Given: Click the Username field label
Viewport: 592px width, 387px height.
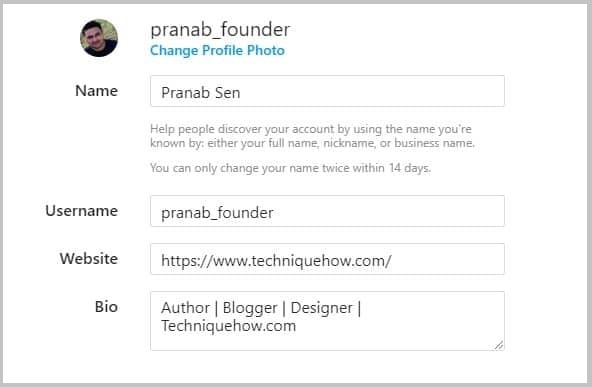Looking at the screenshot, I should coord(82,211).
